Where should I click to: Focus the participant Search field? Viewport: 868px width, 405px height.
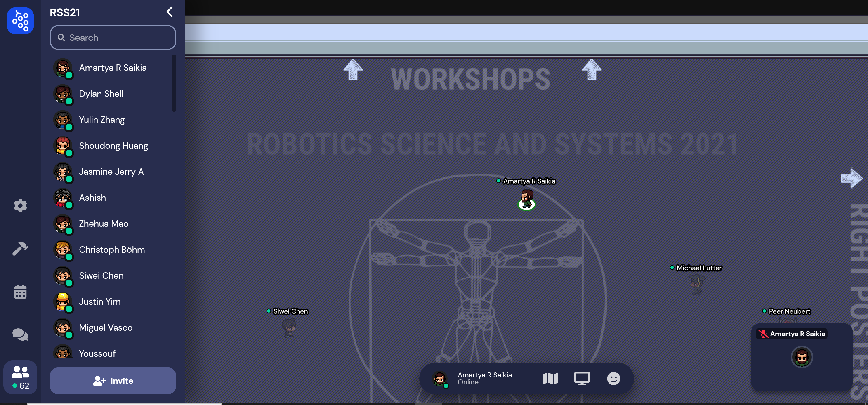(113, 38)
